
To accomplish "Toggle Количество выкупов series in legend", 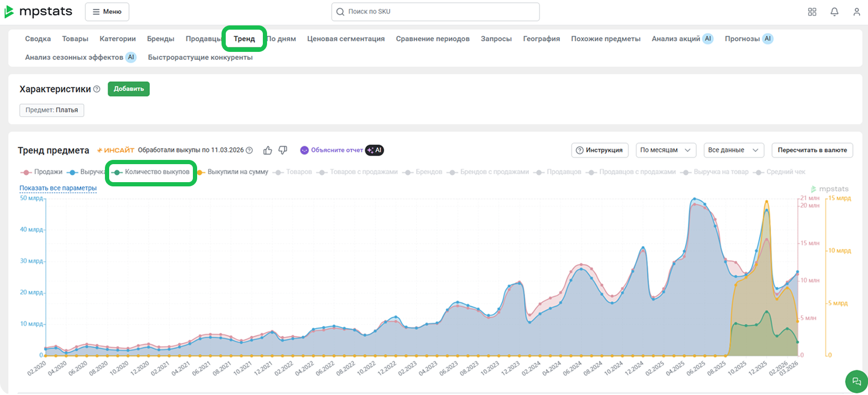I will tap(151, 172).
